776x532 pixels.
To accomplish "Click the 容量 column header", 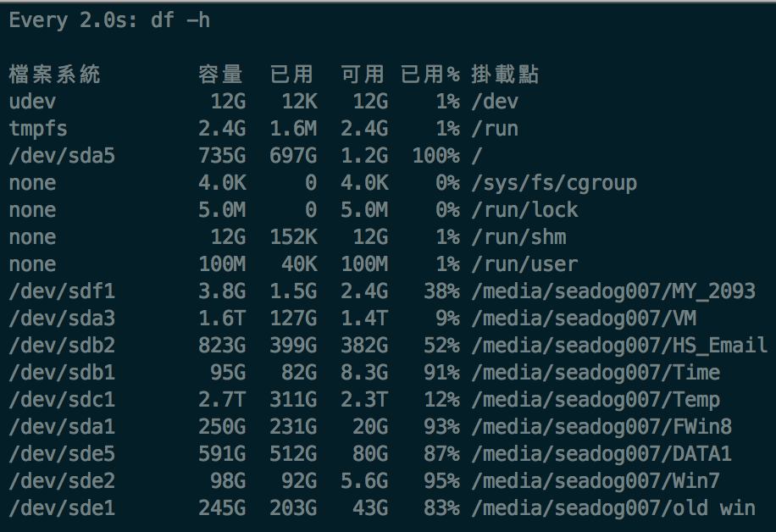I will coord(220,75).
